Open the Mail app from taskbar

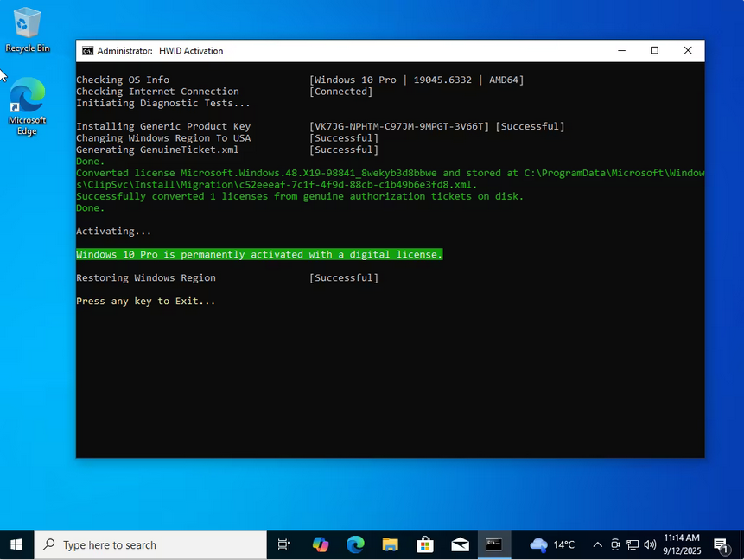(x=460, y=544)
